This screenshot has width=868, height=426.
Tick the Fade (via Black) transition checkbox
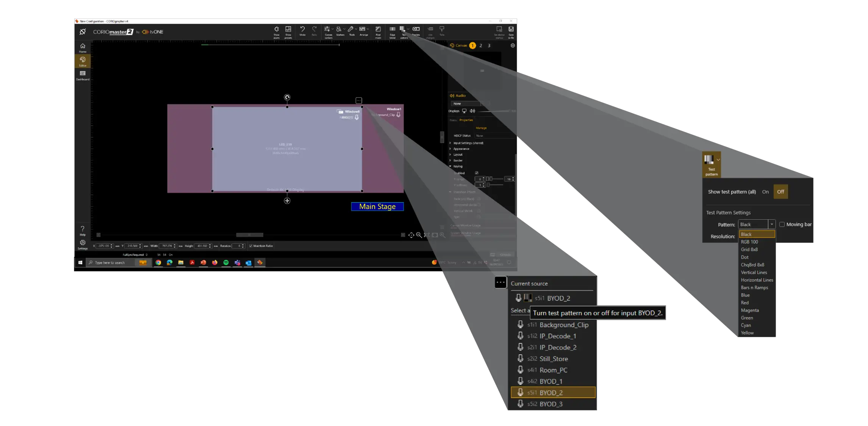(x=479, y=199)
